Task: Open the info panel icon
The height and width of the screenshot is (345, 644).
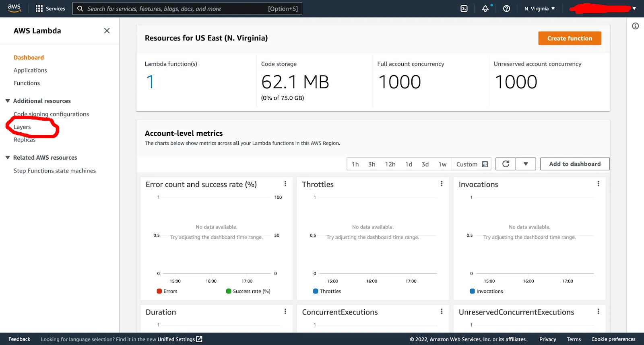Action: coord(636,26)
